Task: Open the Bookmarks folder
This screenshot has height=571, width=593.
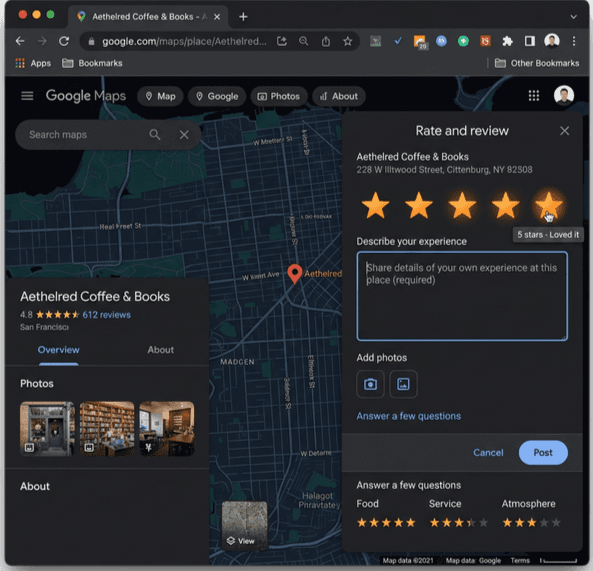Action: (92, 63)
